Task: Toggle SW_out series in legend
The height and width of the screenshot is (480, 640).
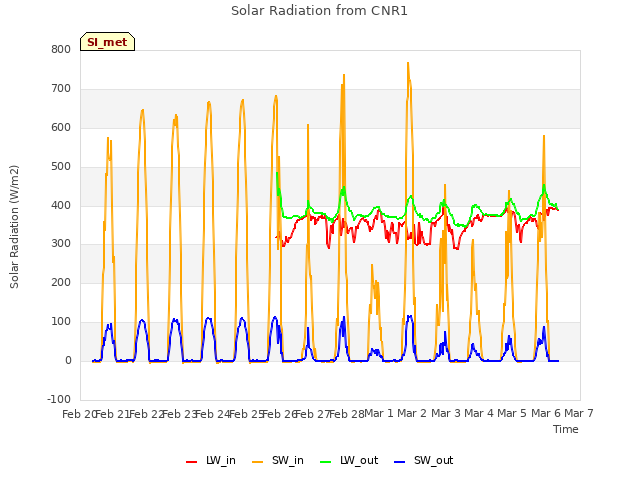Action: coord(424,460)
